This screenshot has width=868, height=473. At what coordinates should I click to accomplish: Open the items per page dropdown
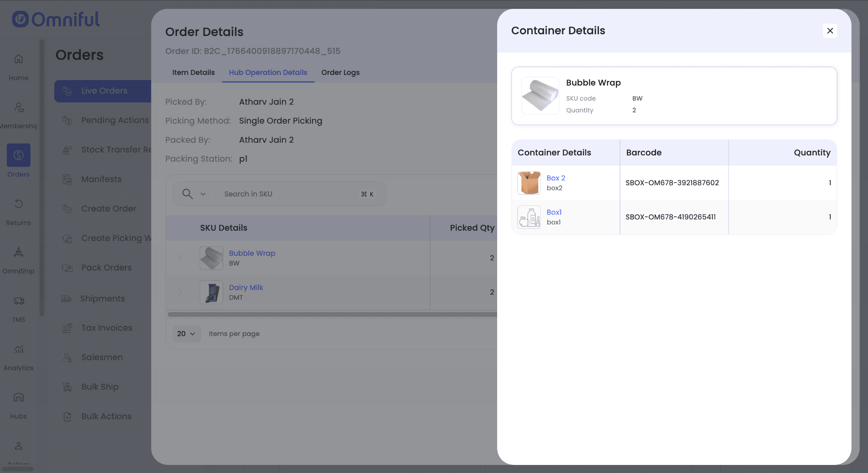point(186,334)
